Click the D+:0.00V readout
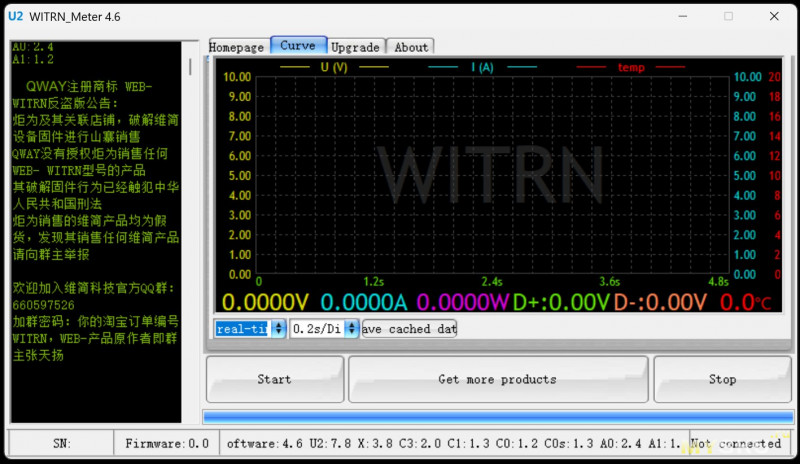The image size is (800, 464). 561,302
